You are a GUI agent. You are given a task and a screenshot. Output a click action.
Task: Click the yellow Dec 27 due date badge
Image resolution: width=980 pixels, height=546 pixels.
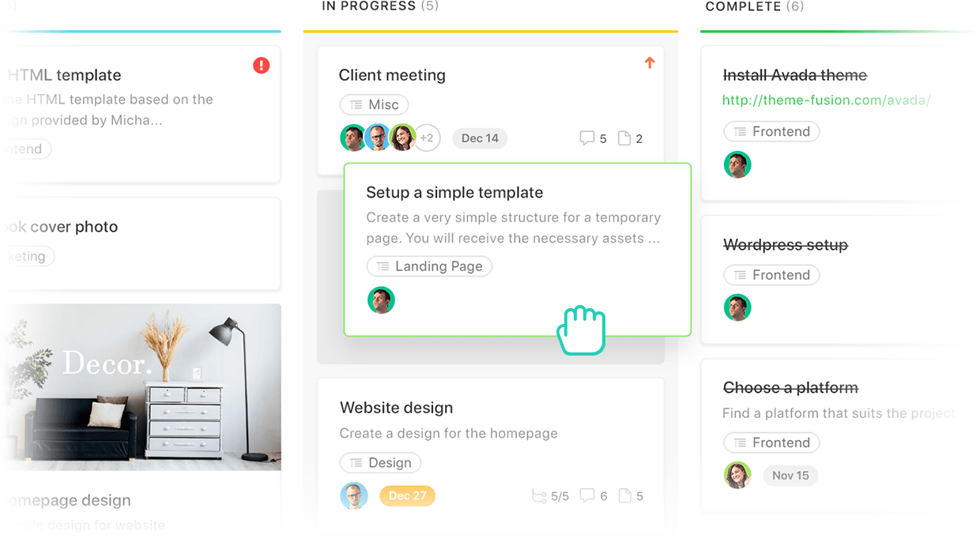pyautogui.click(x=407, y=495)
